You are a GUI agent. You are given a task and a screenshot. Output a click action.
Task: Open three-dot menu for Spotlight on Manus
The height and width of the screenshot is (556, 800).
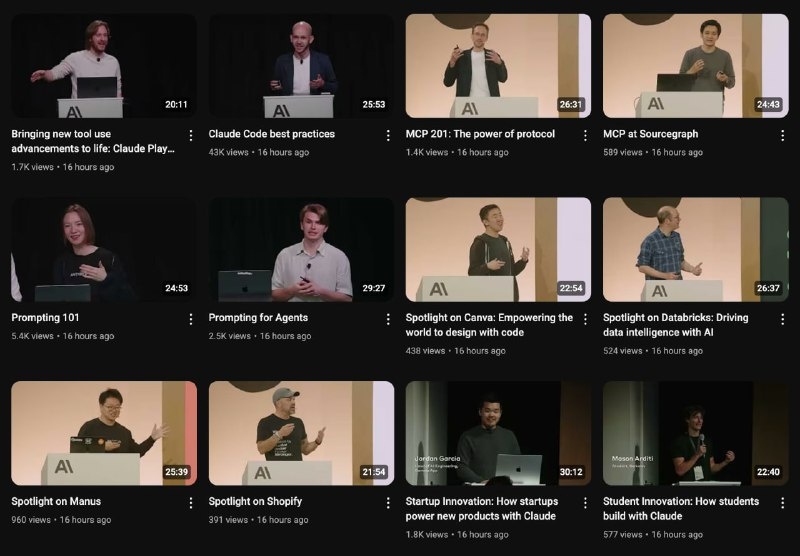coord(190,502)
